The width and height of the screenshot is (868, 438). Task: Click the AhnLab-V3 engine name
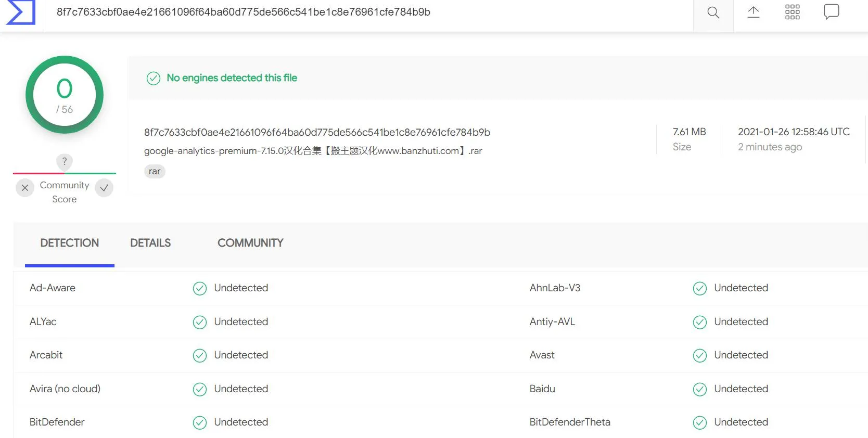[555, 288]
